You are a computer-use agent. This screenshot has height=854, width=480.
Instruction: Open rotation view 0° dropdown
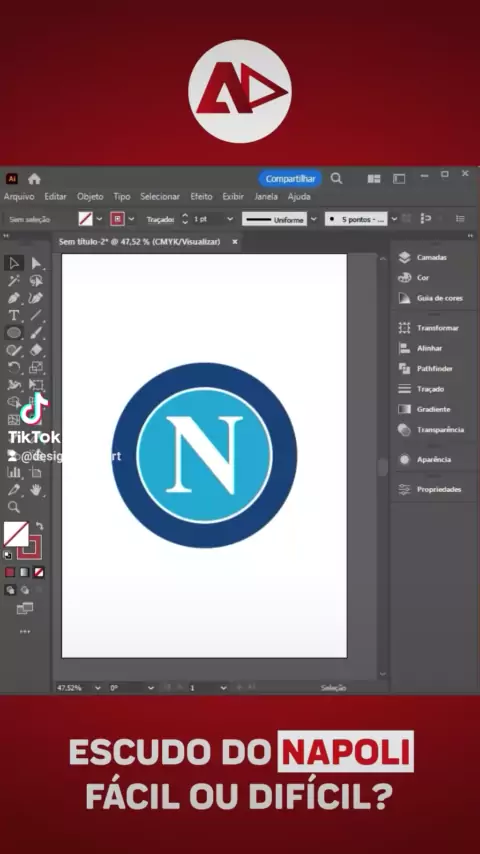click(x=151, y=688)
